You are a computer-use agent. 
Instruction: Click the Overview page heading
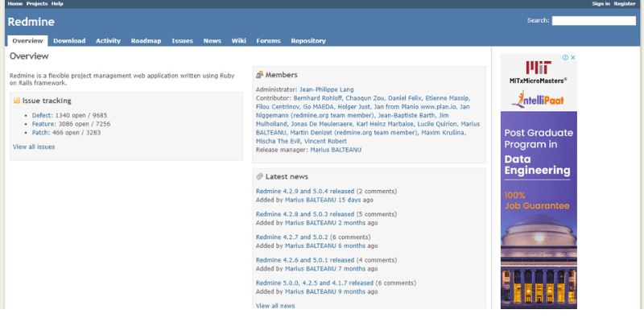(x=29, y=56)
